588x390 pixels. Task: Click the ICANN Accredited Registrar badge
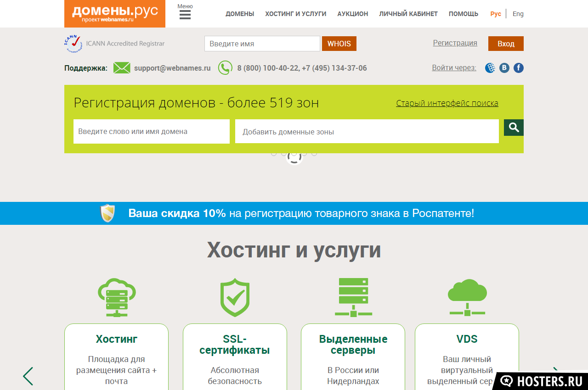click(x=114, y=44)
